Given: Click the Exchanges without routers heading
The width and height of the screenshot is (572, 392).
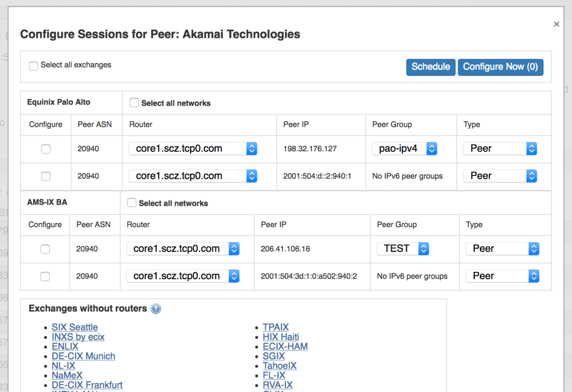Looking at the screenshot, I should (x=88, y=308).
